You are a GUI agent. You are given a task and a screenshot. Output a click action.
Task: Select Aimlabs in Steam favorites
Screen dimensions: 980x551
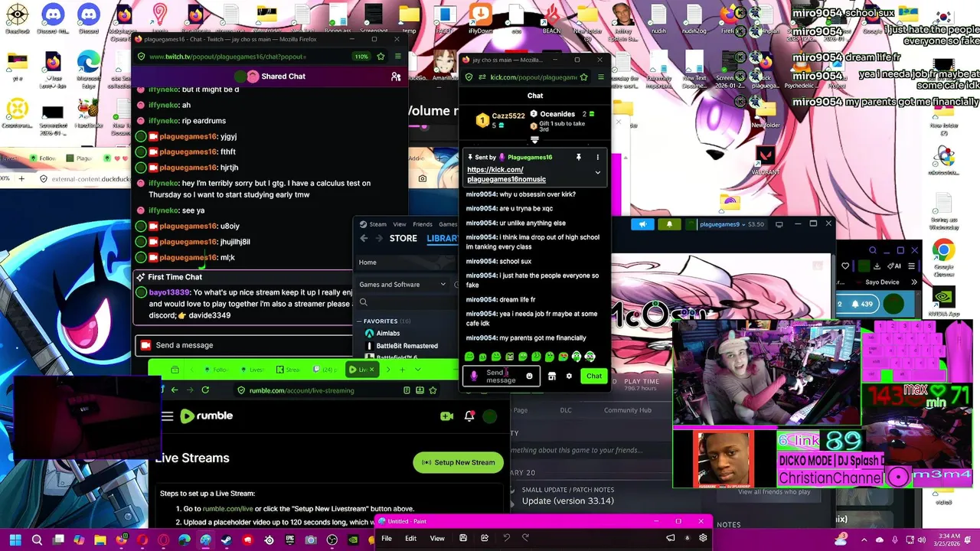[388, 334]
